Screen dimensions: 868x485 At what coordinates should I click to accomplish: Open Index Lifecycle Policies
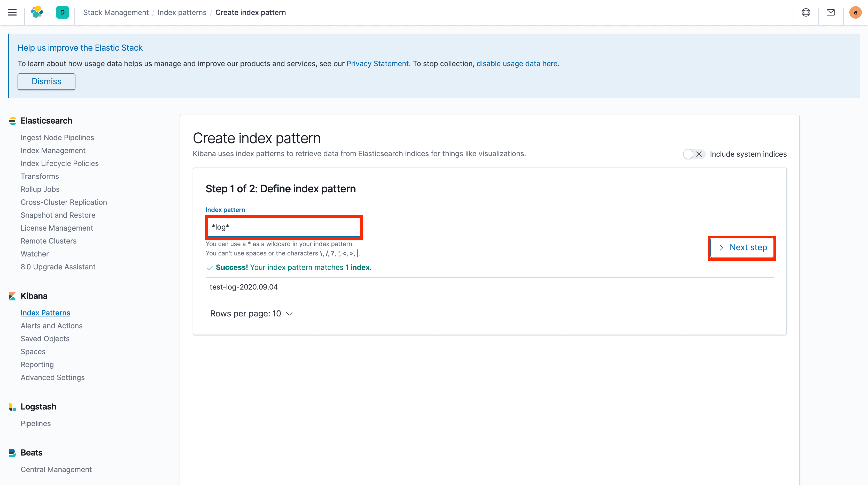pos(60,164)
